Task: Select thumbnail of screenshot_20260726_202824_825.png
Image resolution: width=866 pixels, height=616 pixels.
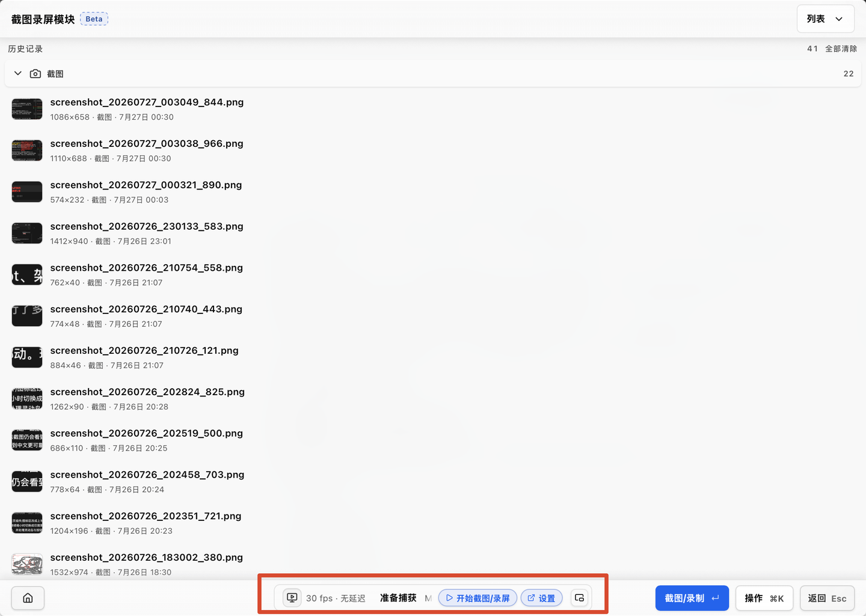Action: 27,399
